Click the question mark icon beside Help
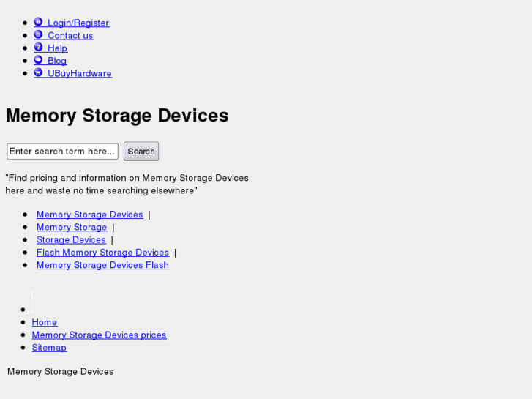This screenshot has width=532, height=399. pyautogui.click(x=38, y=48)
